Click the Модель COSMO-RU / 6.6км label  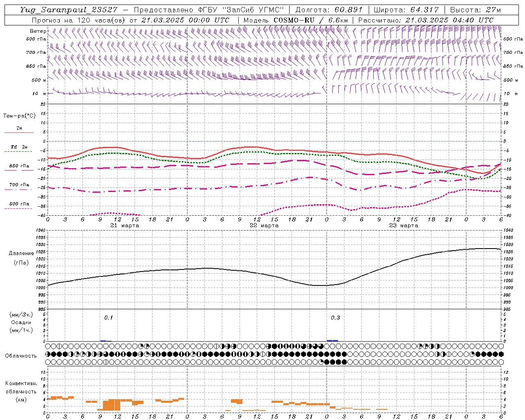[x=295, y=20]
